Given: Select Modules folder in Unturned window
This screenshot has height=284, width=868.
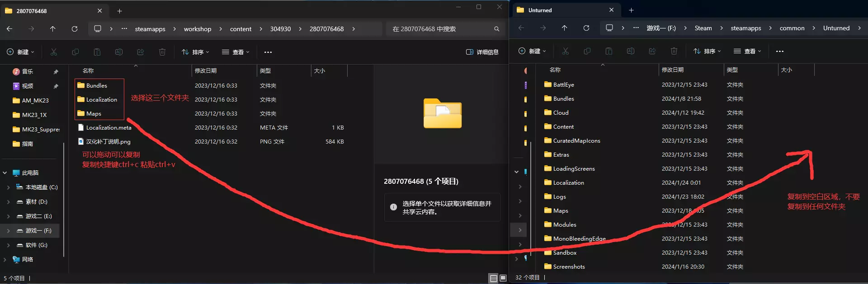Looking at the screenshot, I should pyautogui.click(x=560, y=225).
